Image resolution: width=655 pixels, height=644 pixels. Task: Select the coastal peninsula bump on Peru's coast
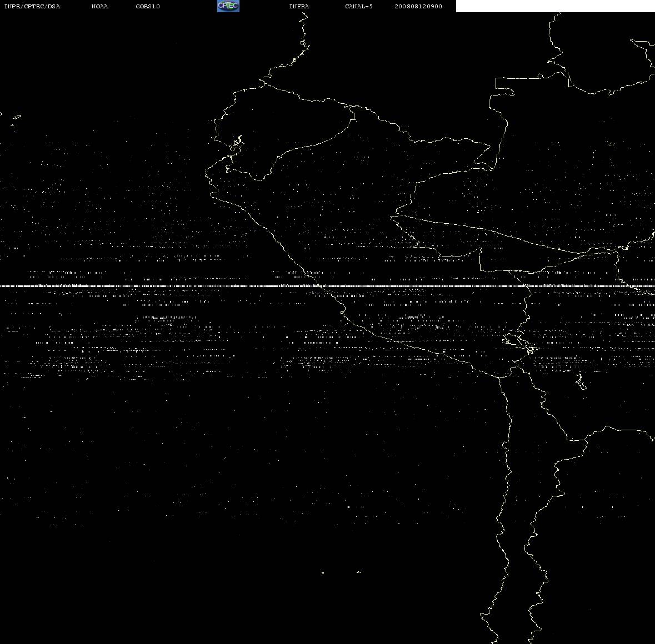[343, 312]
